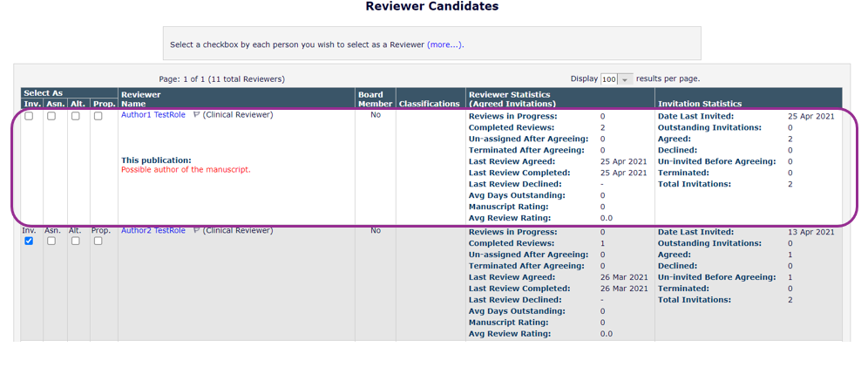Click the flag icon beside Author1 TestRole
Image resolution: width=868 pixels, height=374 pixels.
click(x=196, y=115)
